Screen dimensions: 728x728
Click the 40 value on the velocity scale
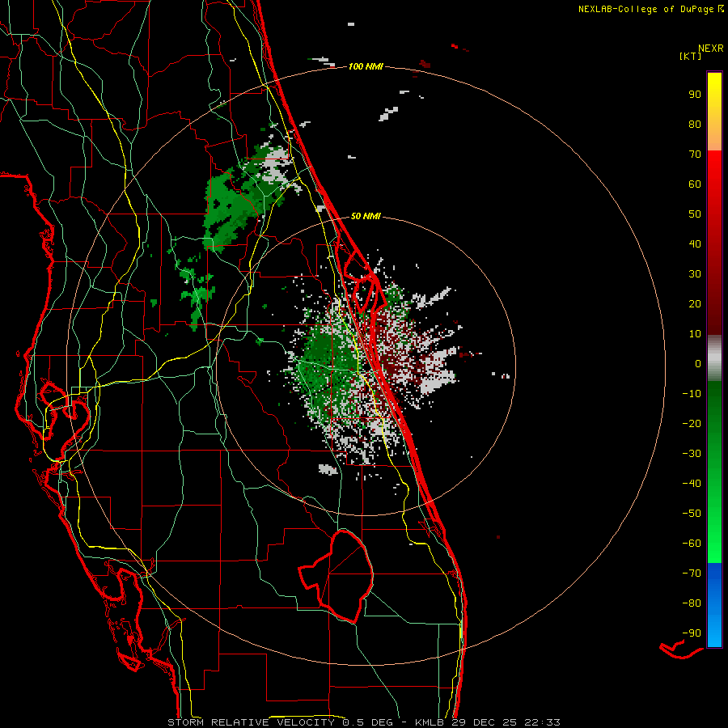coord(695,243)
